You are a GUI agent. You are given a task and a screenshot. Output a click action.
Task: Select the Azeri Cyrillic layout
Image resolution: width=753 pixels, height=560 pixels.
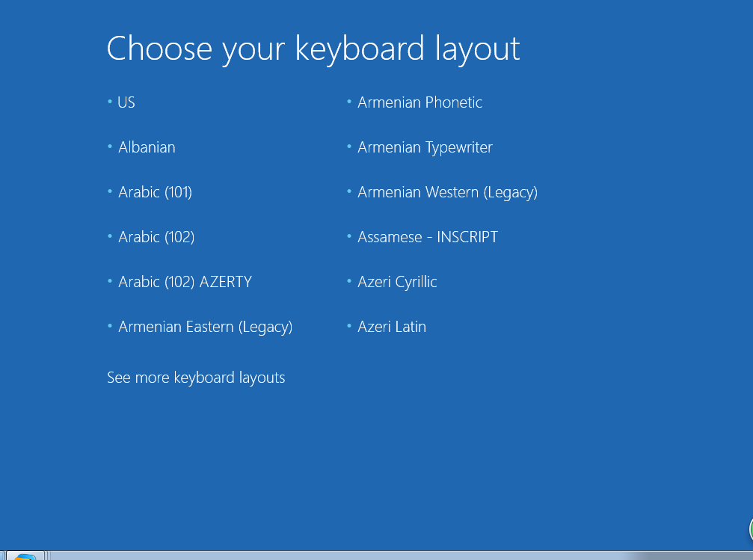pyautogui.click(x=397, y=282)
